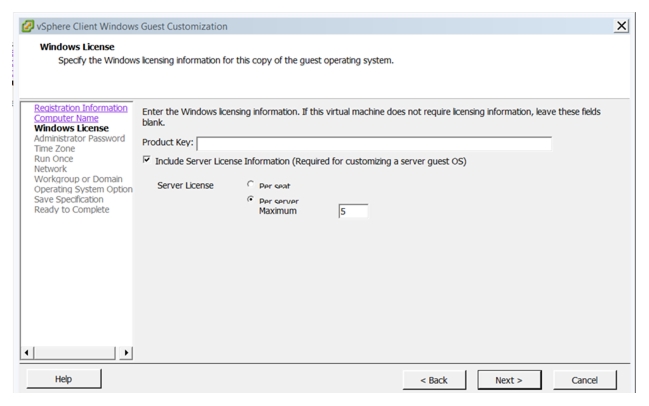The height and width of the screenshot is (406, 649).
Task: Close the Guest Customization dialog
Action: tap(621, 26)
